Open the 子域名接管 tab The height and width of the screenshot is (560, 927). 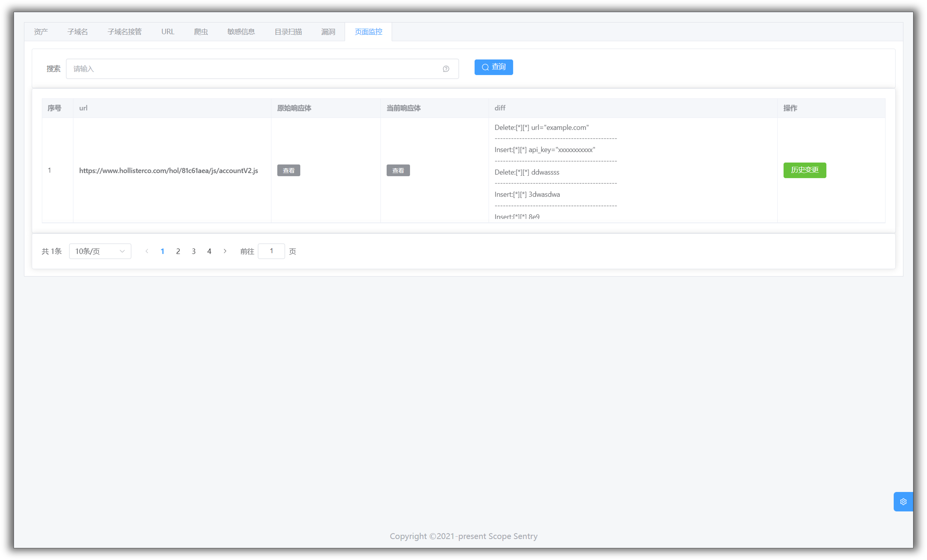(124, 32)
